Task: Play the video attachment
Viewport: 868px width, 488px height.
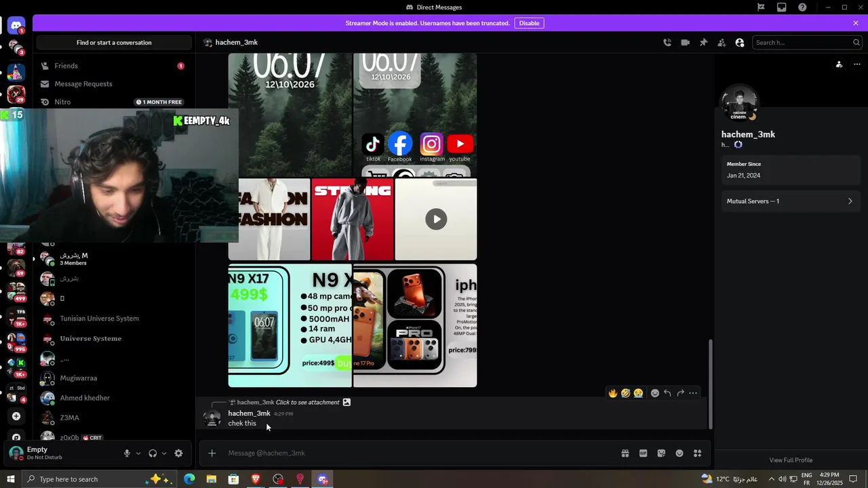Action: point(436,219)
